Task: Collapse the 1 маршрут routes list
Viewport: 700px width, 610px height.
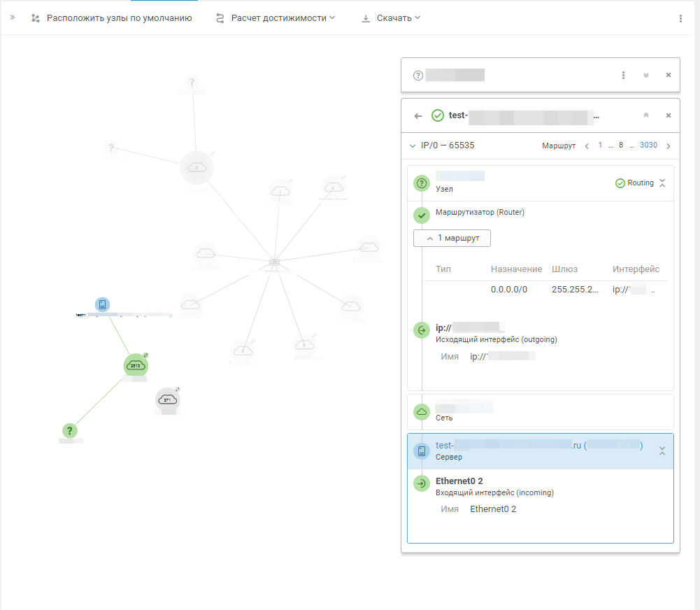Action: click(x=452, y=238)
